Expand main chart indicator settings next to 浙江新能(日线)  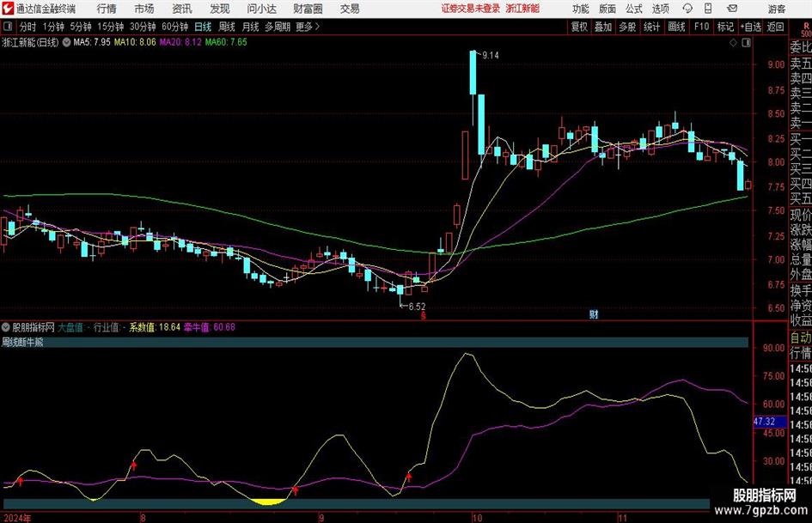click(66, 42)
